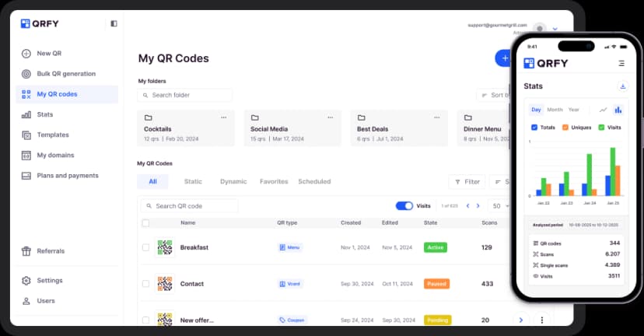Select Year in phone stats
The image size is (644, 336).
pos(574,110)
